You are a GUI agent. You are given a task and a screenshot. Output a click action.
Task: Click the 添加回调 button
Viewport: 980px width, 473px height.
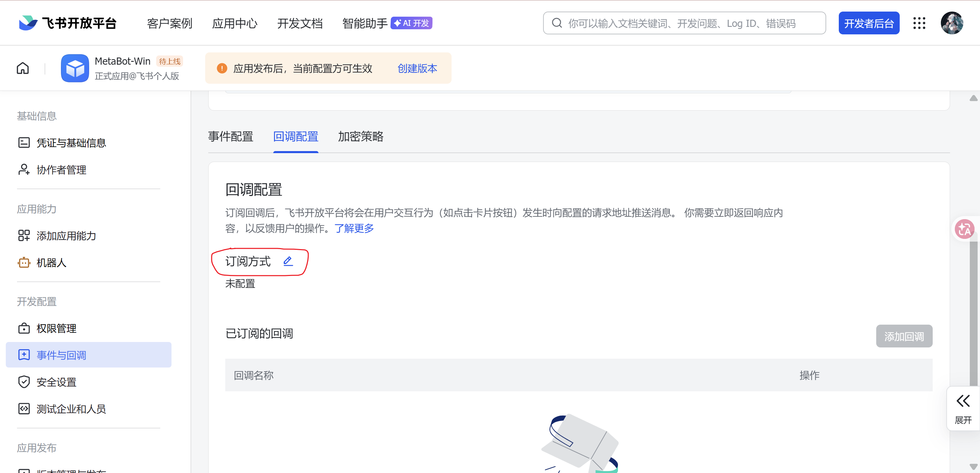(903, 337)
